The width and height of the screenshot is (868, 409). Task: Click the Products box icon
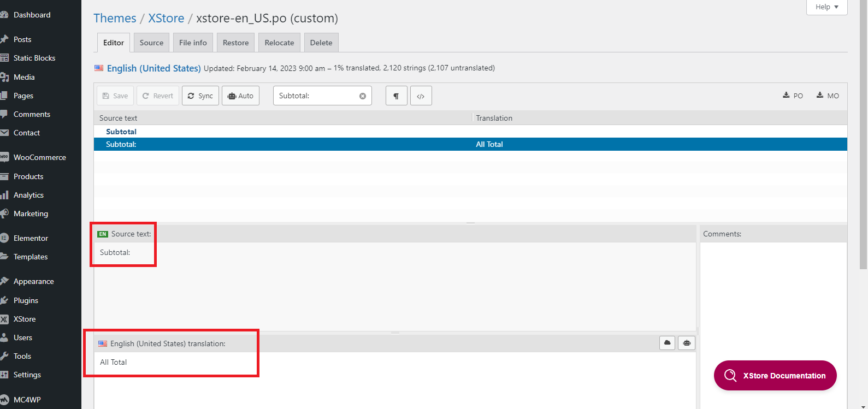coord(4,176)
